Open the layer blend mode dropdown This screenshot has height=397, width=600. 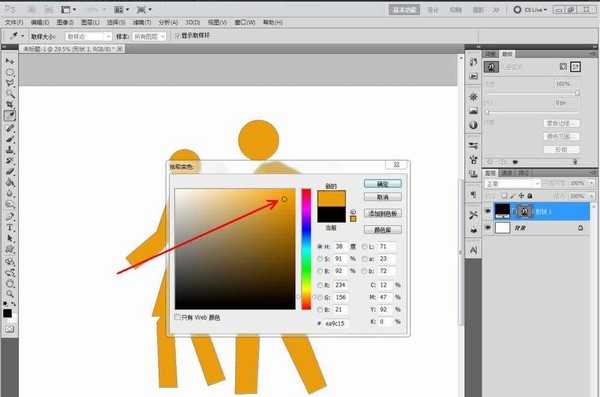pos(513,184)
